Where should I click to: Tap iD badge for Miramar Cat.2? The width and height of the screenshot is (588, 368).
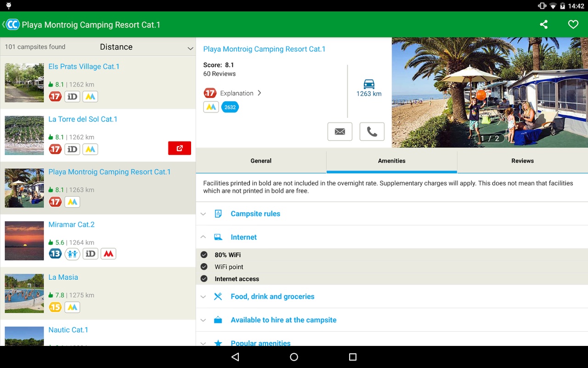pyautogui.click(x=90, y=253)
